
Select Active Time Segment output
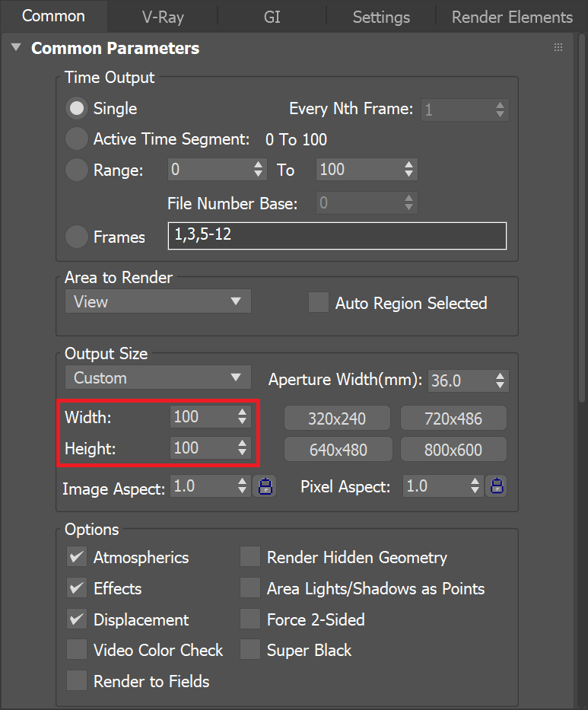(x=76, y=138)
